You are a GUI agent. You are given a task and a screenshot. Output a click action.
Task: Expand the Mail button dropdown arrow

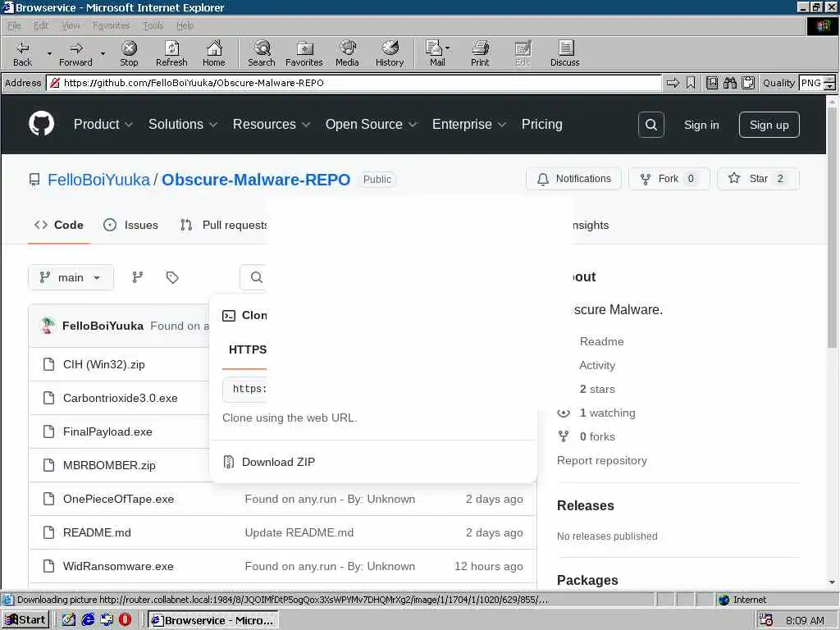[448, 48]
